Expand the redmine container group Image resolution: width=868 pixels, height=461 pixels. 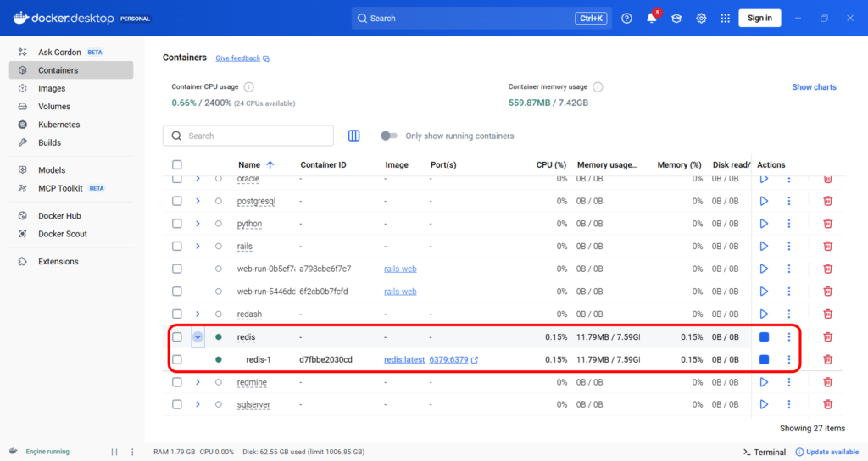point(198,382)
